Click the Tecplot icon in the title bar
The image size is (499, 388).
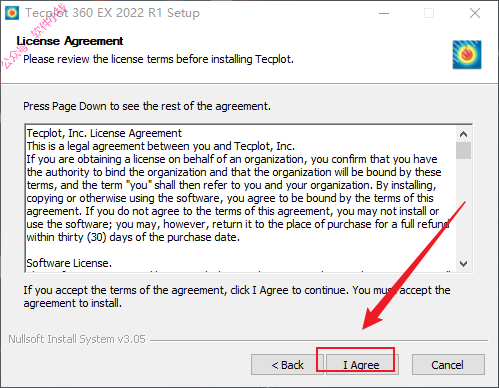[x=12, y=13]
